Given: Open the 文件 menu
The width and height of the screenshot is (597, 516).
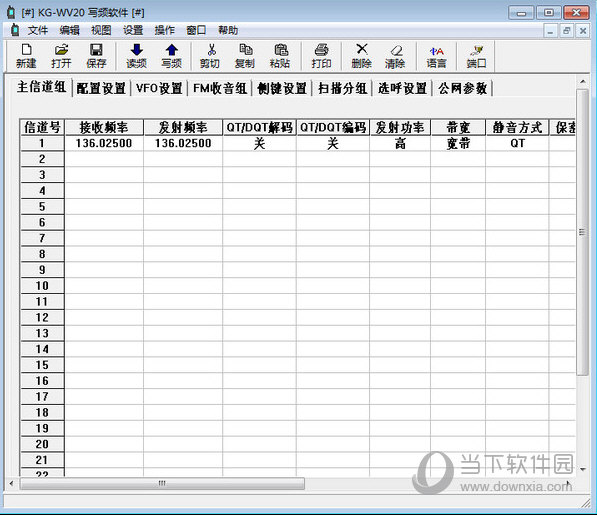Looking at the screenshot, I should tap(38, 30).
